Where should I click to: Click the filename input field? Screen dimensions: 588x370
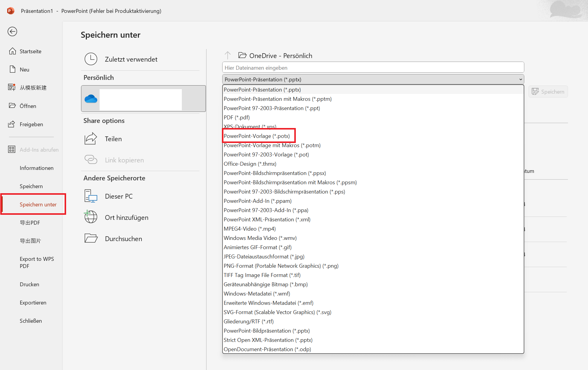pyautogui.click(x=372, y=67)
